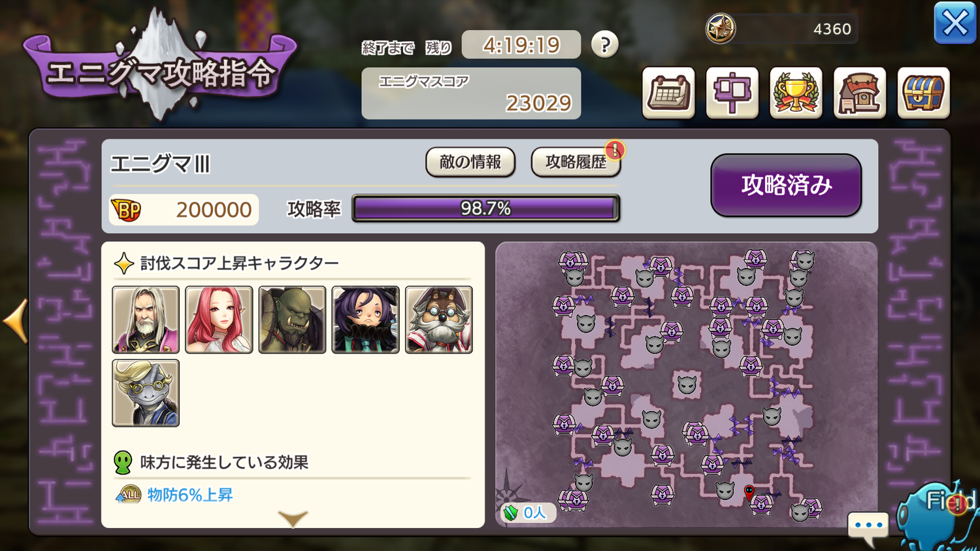
Task: Open the shop building icon
Action: coord(860,93)
